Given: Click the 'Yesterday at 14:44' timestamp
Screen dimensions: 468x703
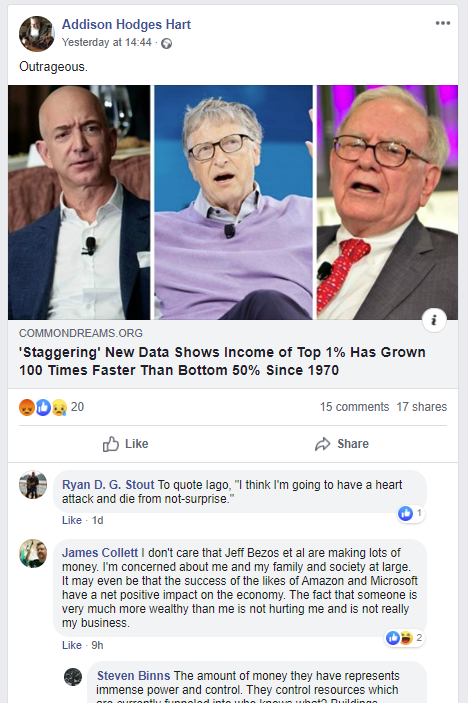Looking at the screenshot, I should pos(107,43).
